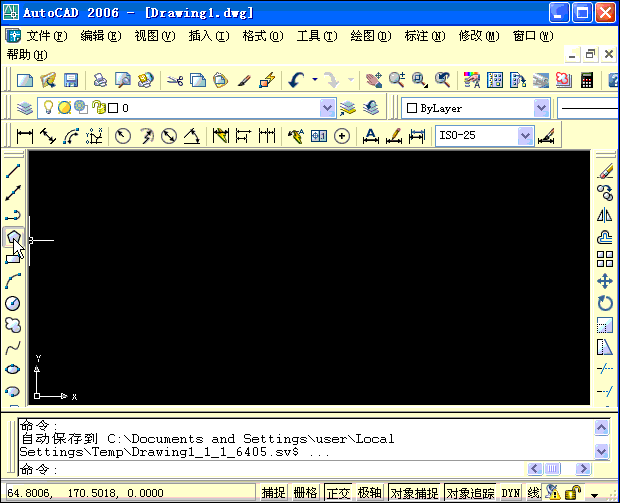This screenshot has width=620, height=503.
Task: Open the 标注(N) menu
Action: (425, 36)
